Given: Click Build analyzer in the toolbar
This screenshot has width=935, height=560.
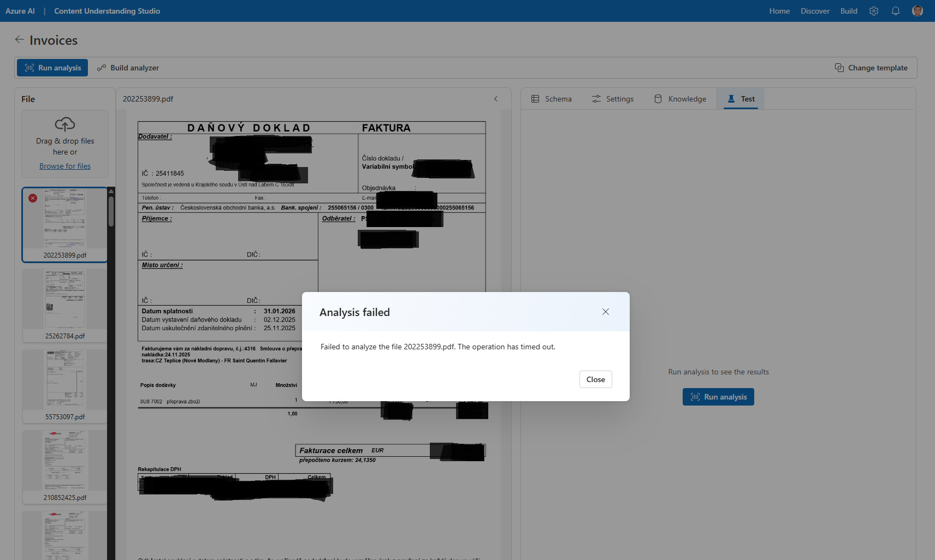Looking at the screenshot, I should 128,68.
